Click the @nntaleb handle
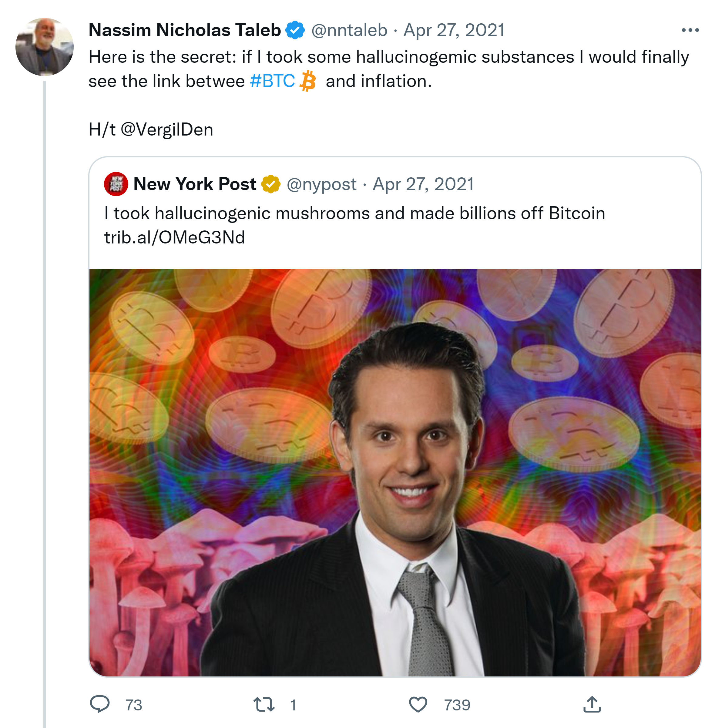This screenshot has width=715, height=728. pyautogui.click(x=349, y=30)
